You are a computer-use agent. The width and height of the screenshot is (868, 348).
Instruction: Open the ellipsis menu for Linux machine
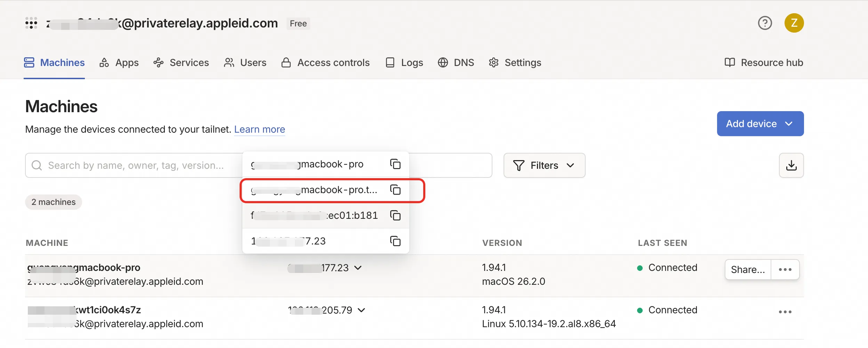[x=785, y=312]
